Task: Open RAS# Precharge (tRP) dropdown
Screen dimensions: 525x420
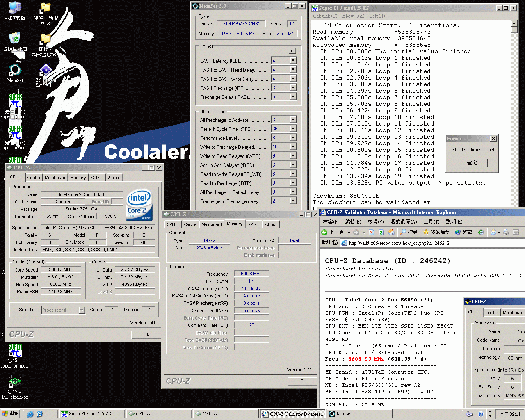Action: tap(293, 88)
